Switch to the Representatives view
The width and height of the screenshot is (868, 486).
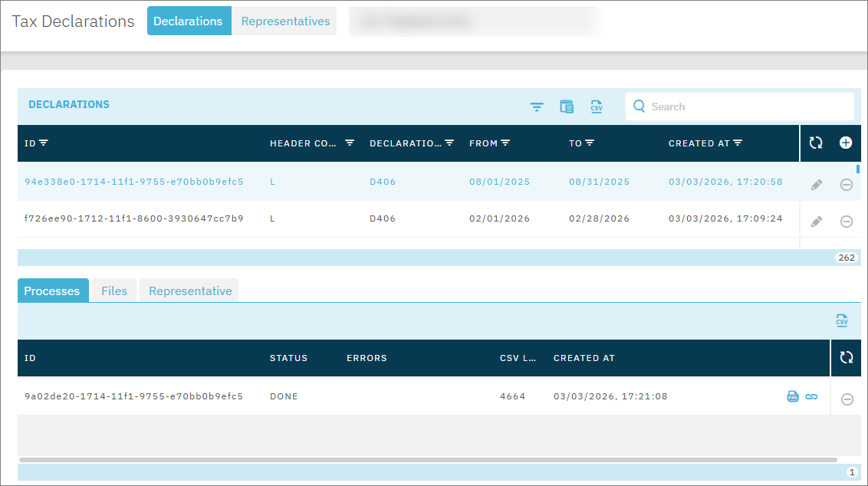coord(284,21)
